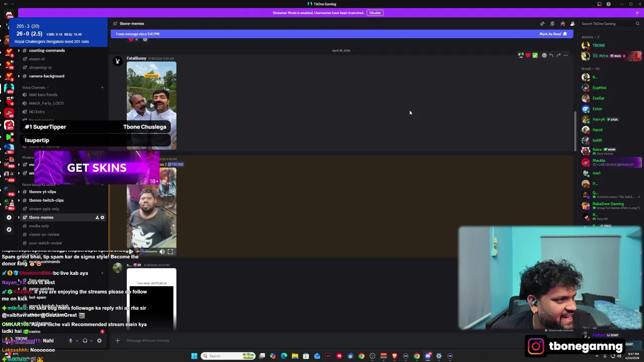The image size is (644, 362).
Task: Open User Settings gear icon
Action: [99, 340]
